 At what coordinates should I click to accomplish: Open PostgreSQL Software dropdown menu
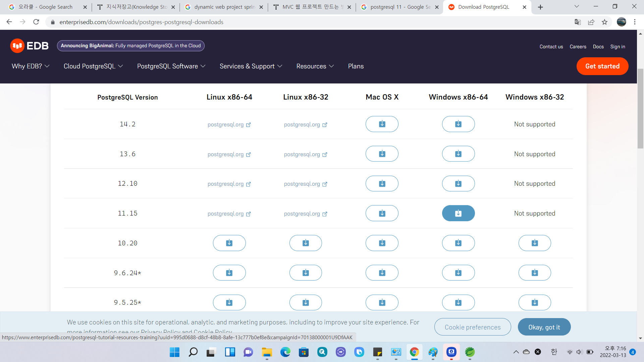click(171, 66)
